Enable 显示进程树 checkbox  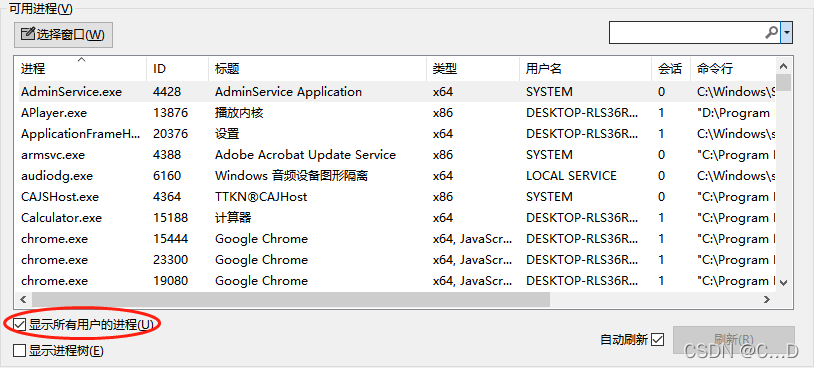[20, 351]
